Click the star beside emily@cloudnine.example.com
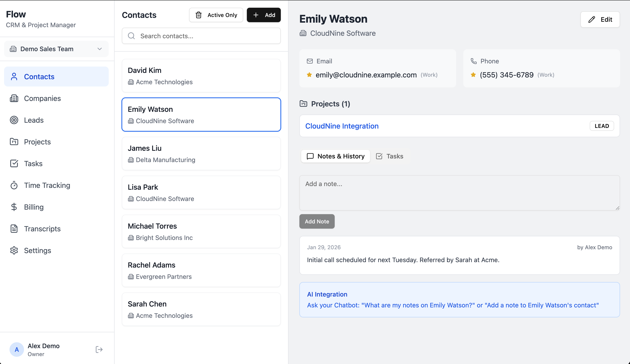Viewport: 630px width, 364px height. pos(310,75)
